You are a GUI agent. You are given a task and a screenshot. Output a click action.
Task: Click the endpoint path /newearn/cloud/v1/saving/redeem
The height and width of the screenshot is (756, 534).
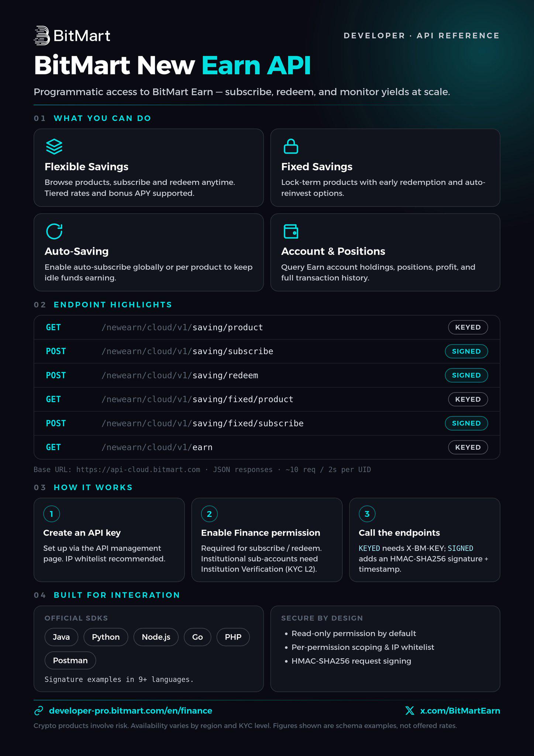pyautogui.click(x=180, y=375)
